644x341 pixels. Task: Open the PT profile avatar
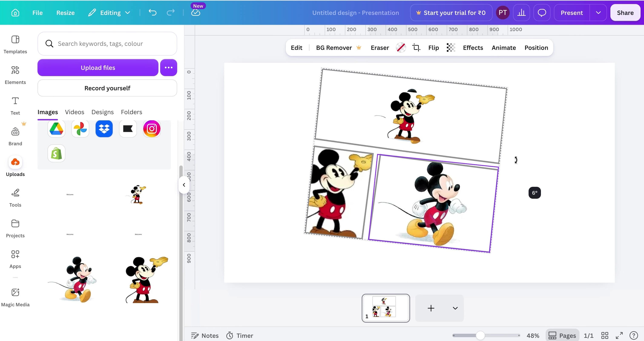[x=503, y=13]
